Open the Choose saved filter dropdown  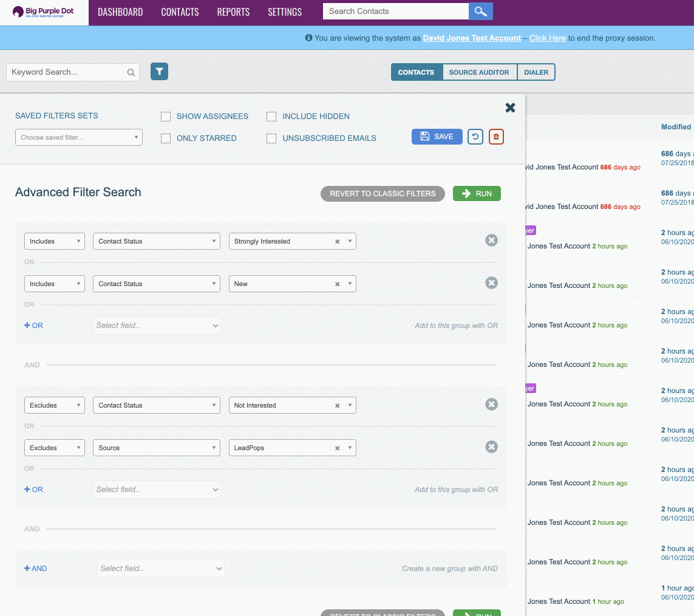(x=79, y=137)
